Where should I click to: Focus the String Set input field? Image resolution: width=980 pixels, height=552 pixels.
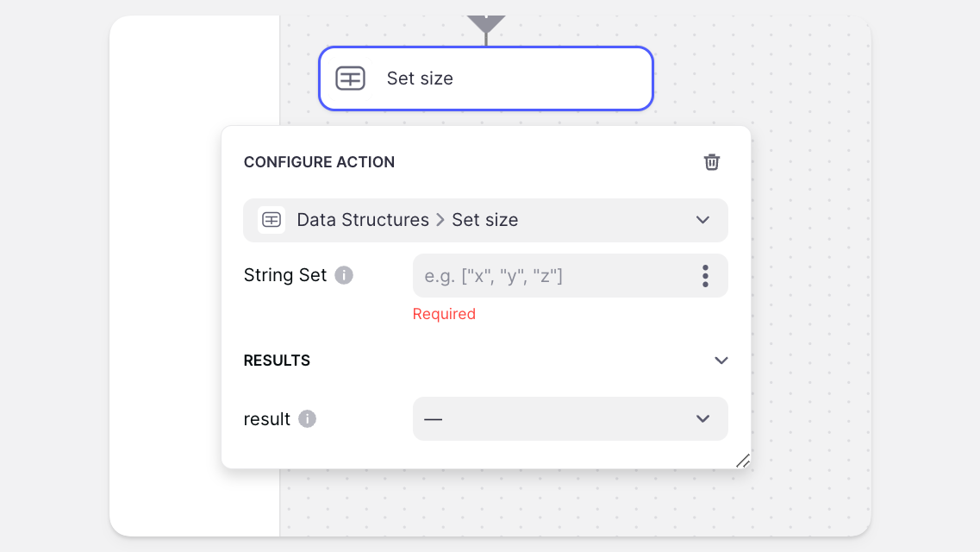tap(552, 276)
